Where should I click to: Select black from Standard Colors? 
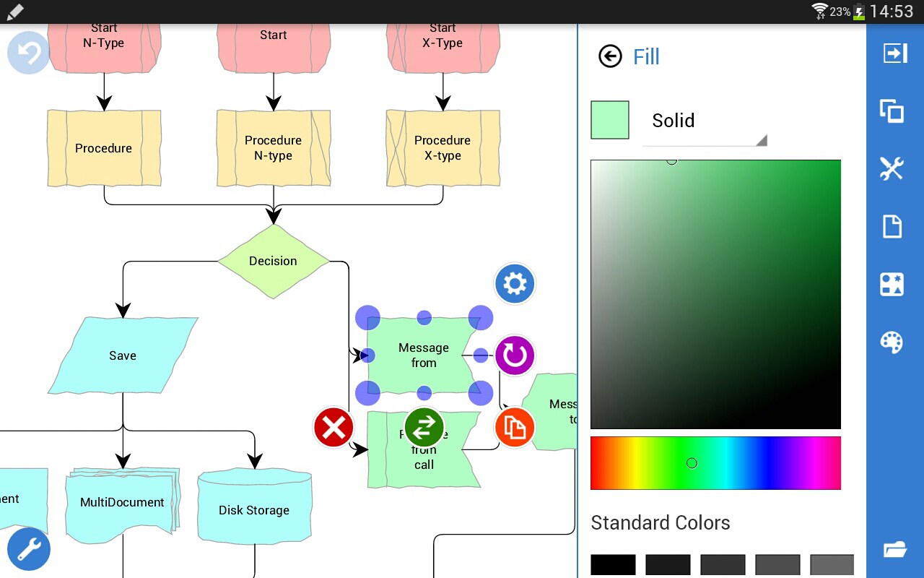tap(612, 565)
